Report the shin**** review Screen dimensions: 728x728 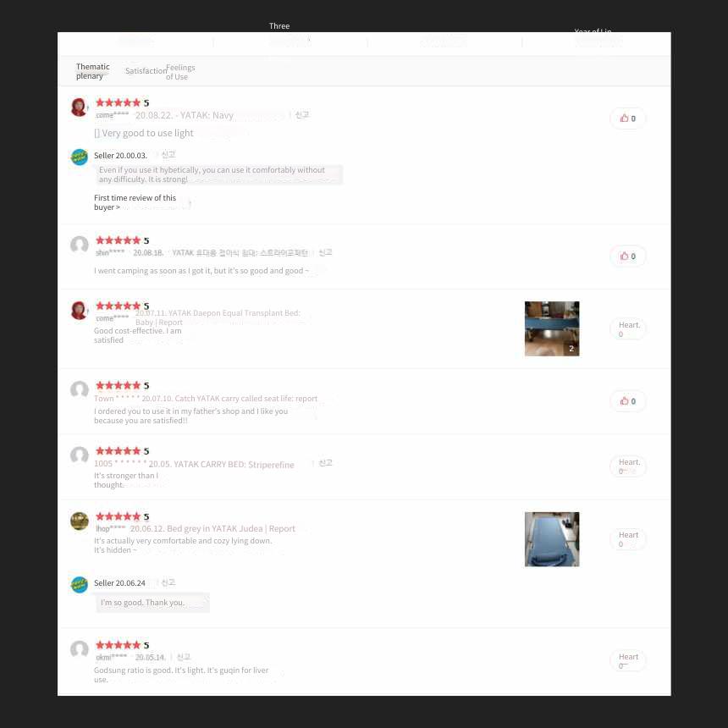325,252
